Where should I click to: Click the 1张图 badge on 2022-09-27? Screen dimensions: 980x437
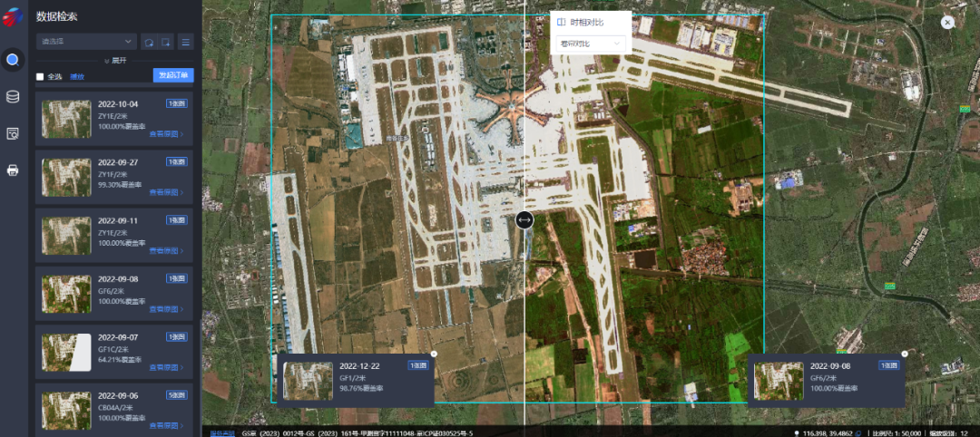[176, 161]
